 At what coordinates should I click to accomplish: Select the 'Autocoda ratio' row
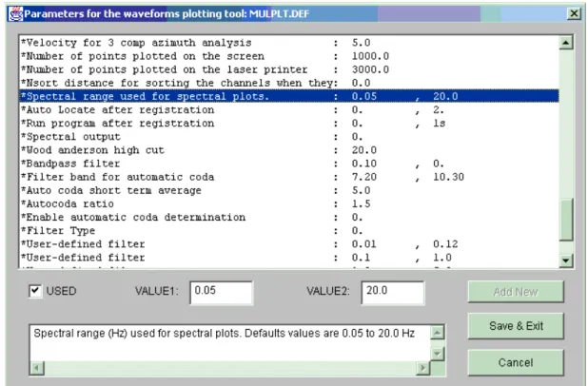(289, 203)
